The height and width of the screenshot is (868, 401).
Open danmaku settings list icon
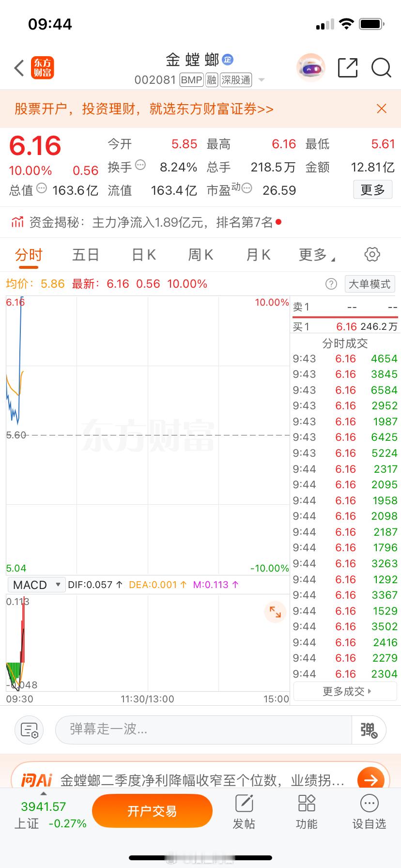30,730
